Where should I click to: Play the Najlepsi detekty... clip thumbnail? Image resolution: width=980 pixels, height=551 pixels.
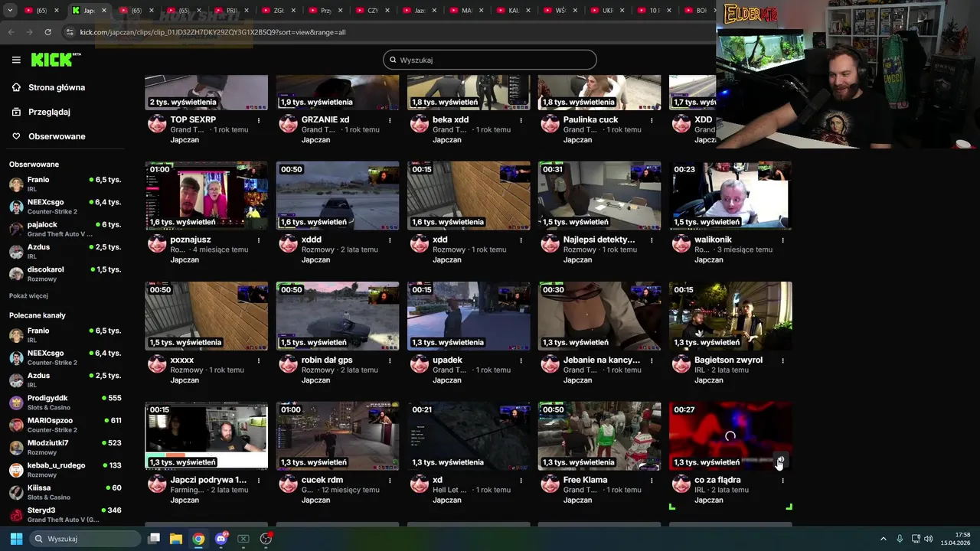click(599, 196)
